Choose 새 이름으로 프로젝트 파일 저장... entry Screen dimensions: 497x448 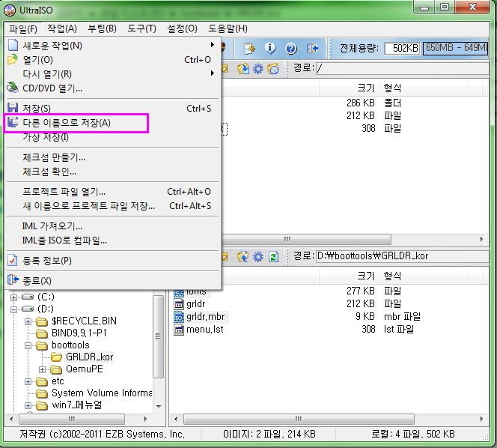pyautogui.click(x=113, y=206)
